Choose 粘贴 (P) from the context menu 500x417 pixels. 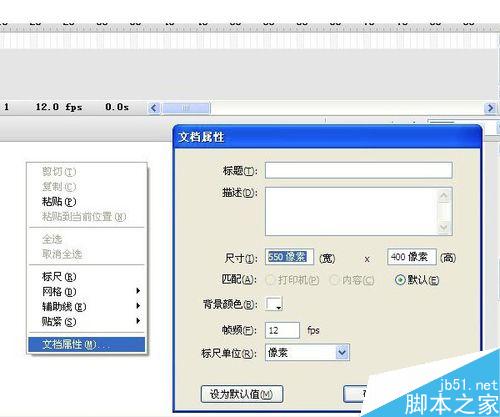87,202
